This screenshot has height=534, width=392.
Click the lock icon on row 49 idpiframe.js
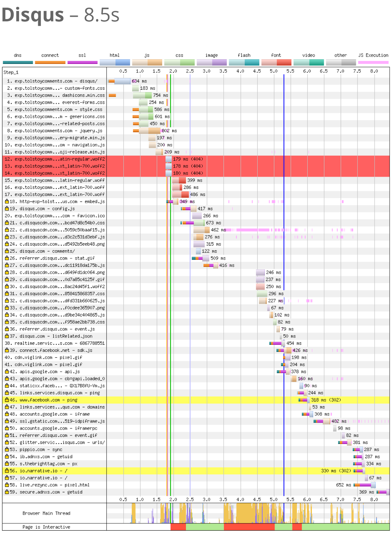pos(7,421)
